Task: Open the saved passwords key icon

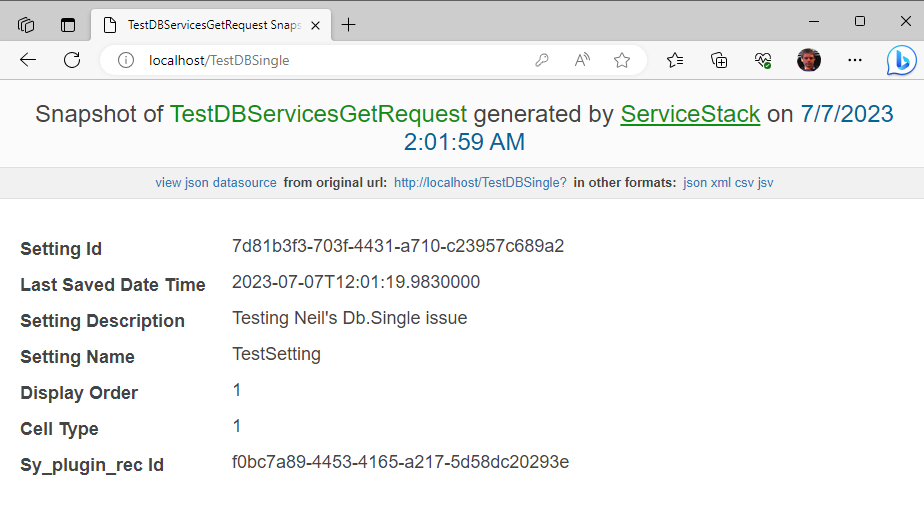Action: pos(542,60)
